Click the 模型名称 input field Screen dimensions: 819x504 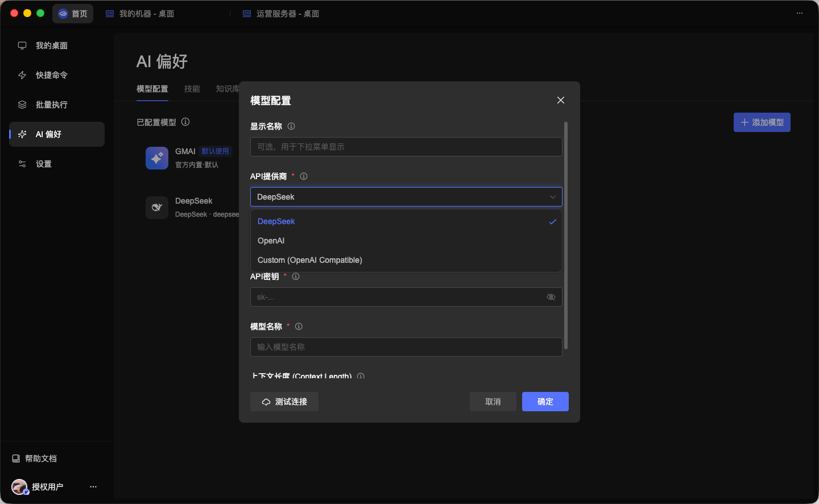(406, 347)
